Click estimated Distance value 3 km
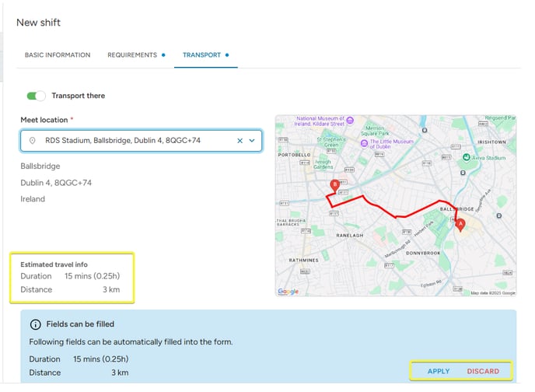535x392 pixels. pos(111,289)
